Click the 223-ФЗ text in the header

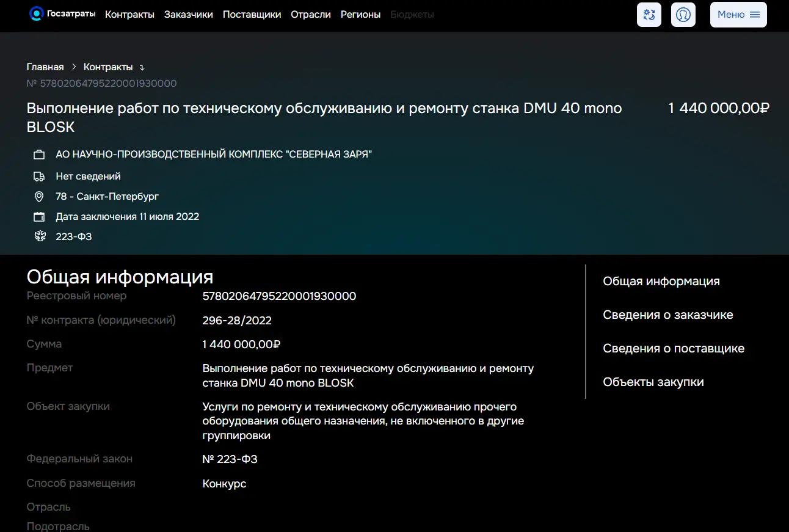point(74,236)
